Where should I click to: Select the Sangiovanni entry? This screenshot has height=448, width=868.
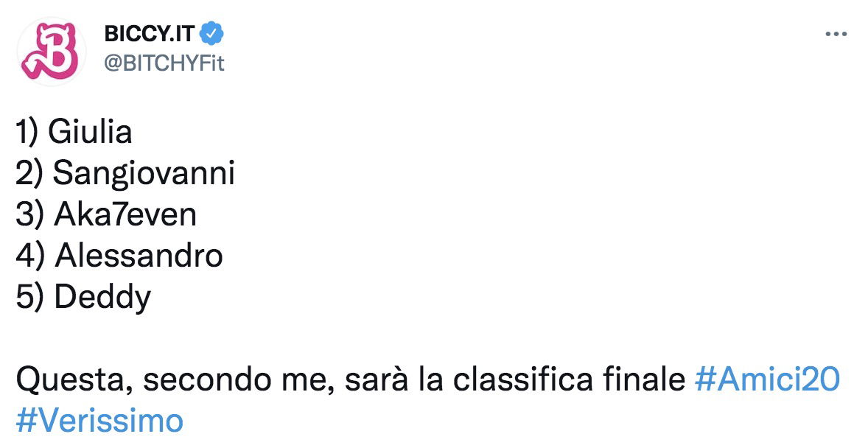(144, 173)
